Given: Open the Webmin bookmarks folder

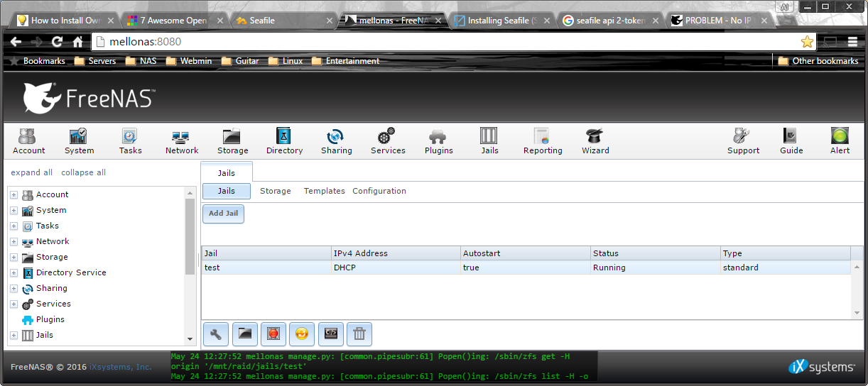Looking at the screenshot, I should click(x=188, y=61).
